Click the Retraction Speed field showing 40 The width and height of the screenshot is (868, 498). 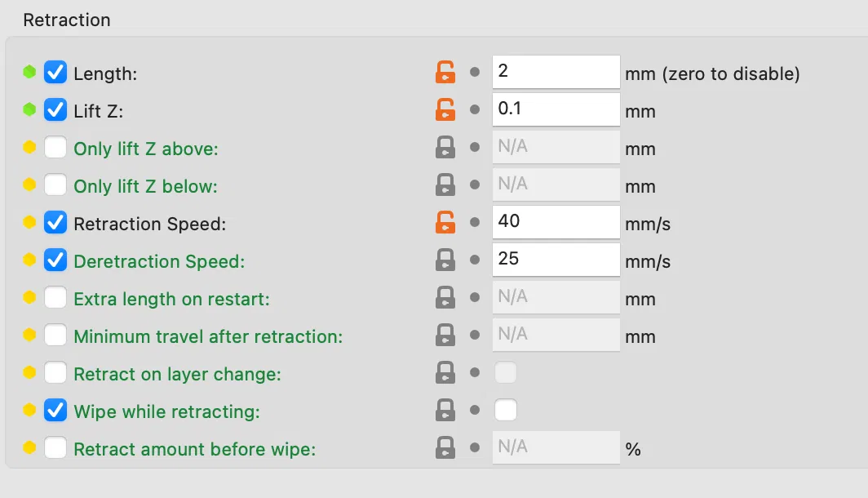(x=556, y=222)
